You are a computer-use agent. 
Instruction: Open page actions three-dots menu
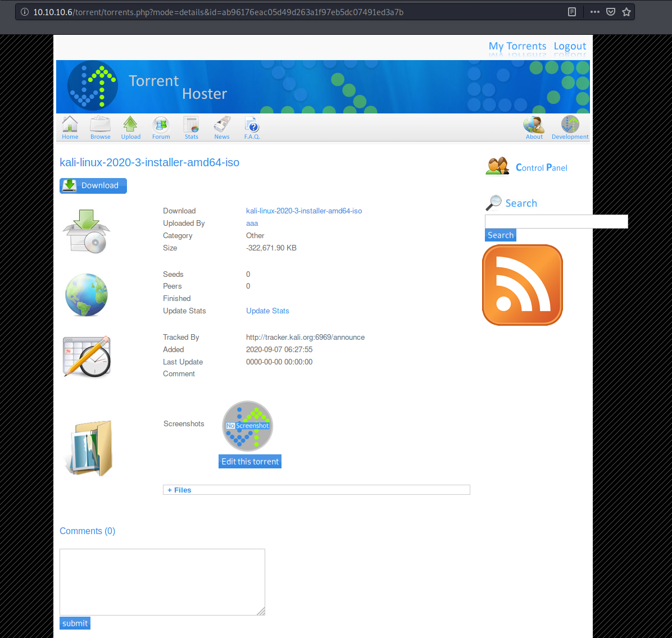pos(595,12)
